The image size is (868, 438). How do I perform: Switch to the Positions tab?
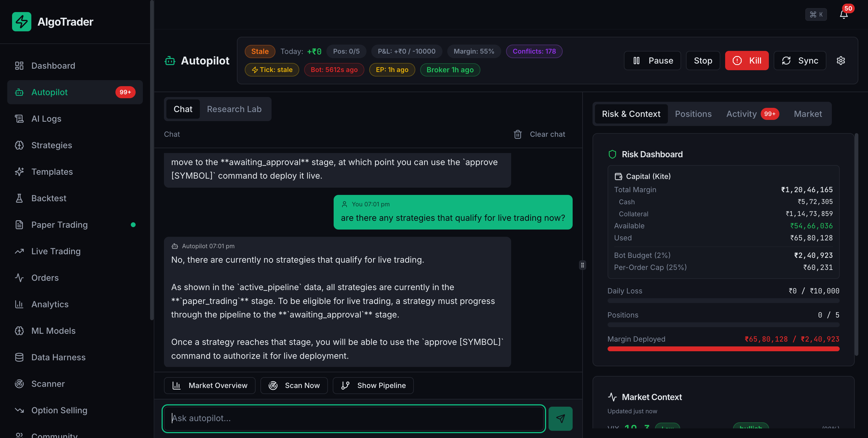coord(693,114)
